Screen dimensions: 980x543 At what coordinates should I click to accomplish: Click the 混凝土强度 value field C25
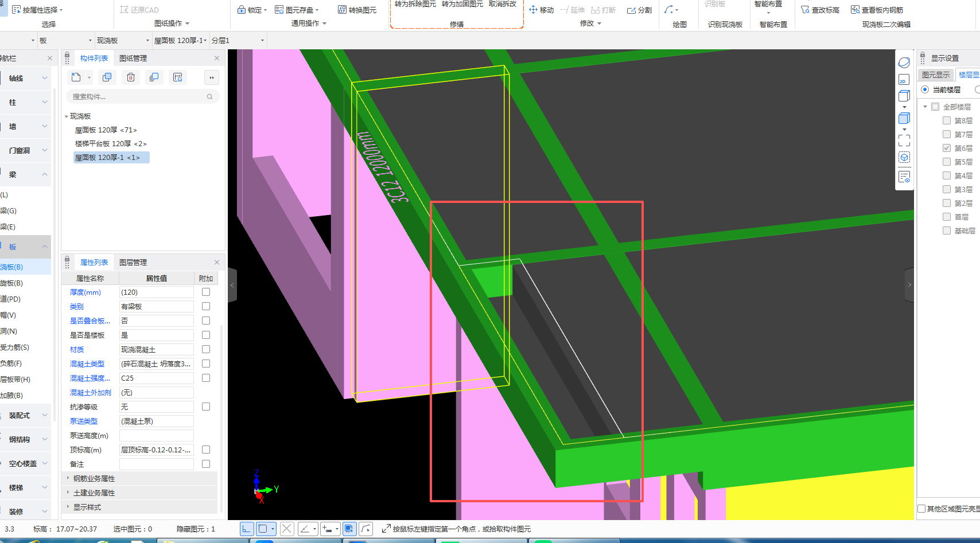pyautogui.click(x=156, y=378)
